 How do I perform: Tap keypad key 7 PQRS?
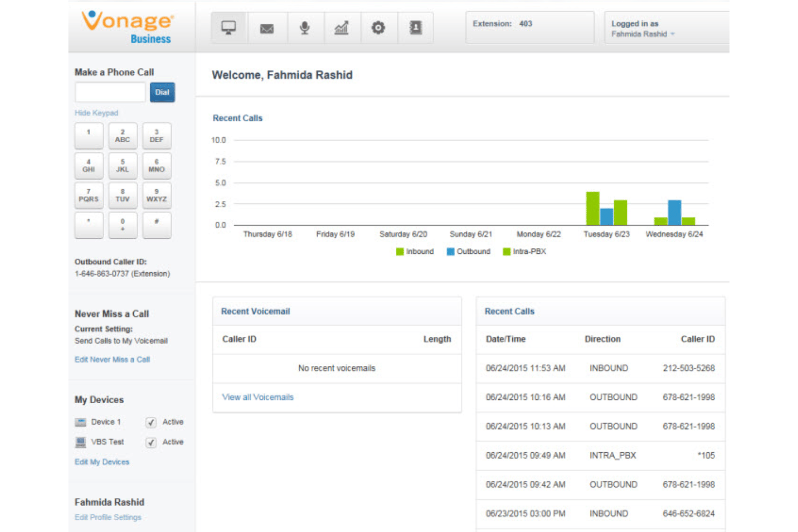click(89, 195)
